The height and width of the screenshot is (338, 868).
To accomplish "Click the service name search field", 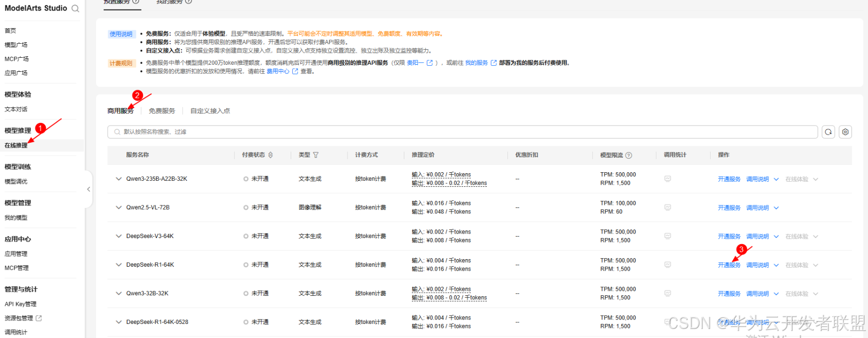I will coord(463,132).
